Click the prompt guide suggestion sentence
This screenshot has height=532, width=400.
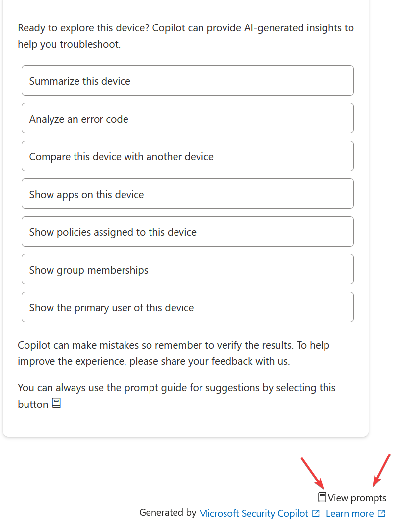click(x=176, y=396)
